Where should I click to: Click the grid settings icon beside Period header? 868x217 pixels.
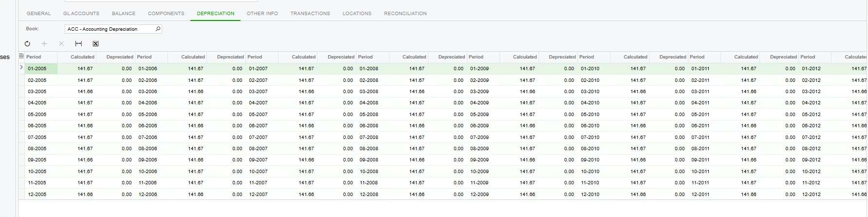click(21, 57)
